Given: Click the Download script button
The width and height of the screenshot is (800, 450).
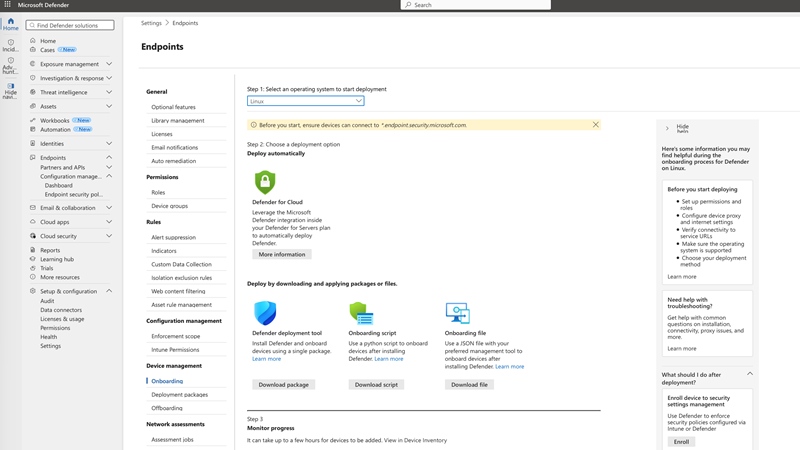Looking at the screenshot, I should 376,385.
